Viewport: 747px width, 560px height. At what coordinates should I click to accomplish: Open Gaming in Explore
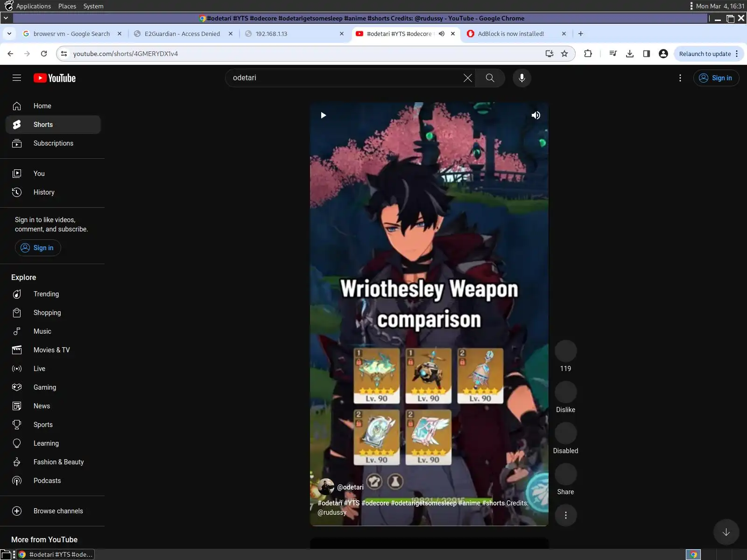tap(53, 387)
